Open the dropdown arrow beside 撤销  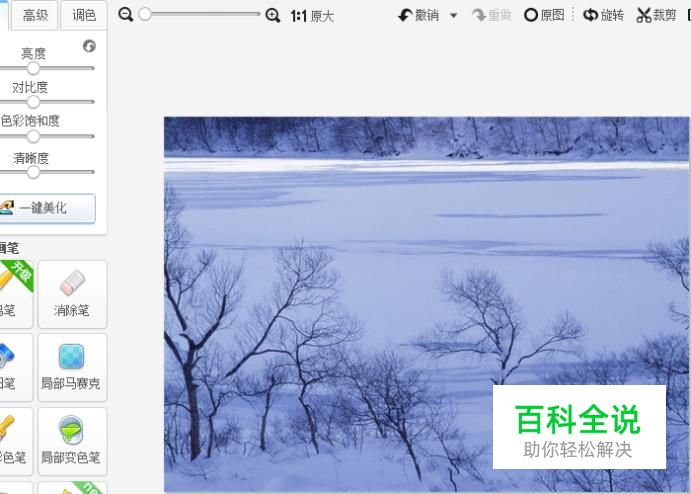(453, 16)
